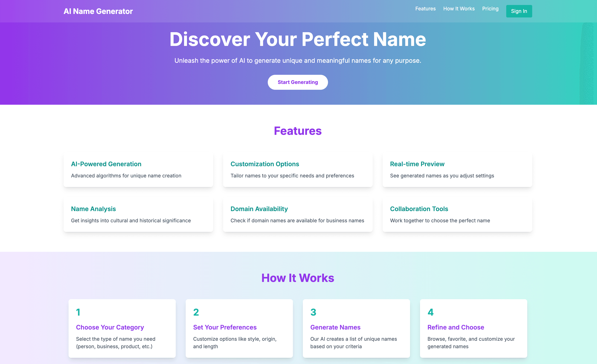The height and width of the screenshot is (364, 597).
Task: Select the AI-Powered Generation feature card
Action: point(138,170)
